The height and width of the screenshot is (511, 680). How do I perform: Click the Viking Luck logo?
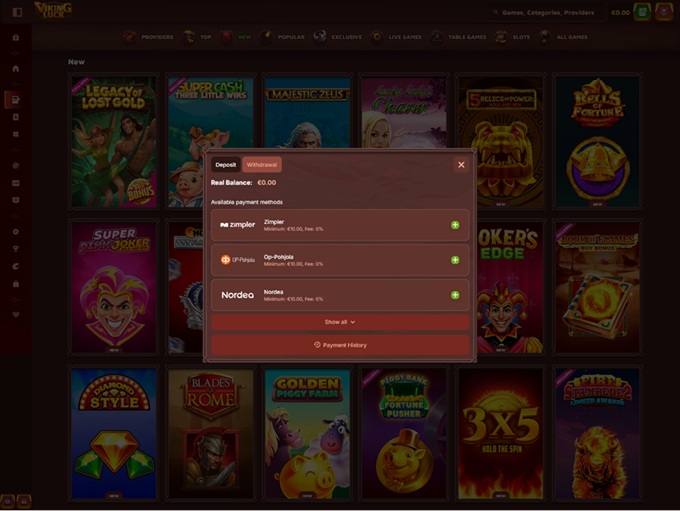pos(53,12)
